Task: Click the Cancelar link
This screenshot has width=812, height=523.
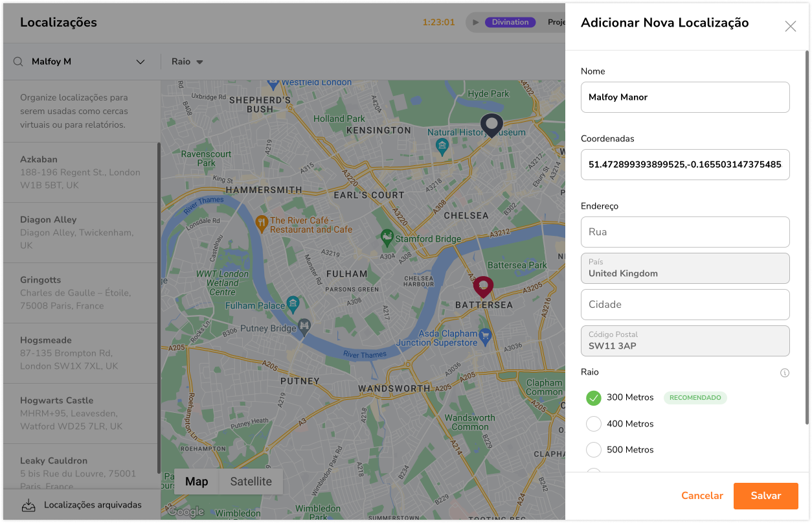Action: (x=702, y=496)
